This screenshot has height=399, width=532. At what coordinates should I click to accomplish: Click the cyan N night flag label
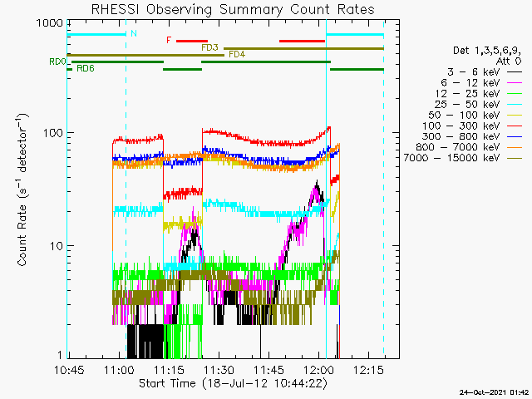134,33
